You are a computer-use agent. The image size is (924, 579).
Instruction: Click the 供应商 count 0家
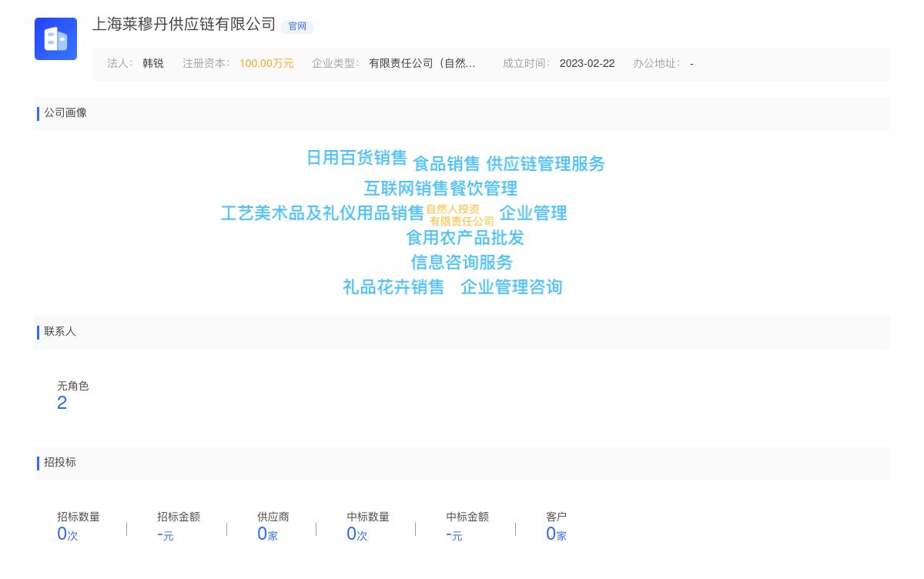point(267,534)
